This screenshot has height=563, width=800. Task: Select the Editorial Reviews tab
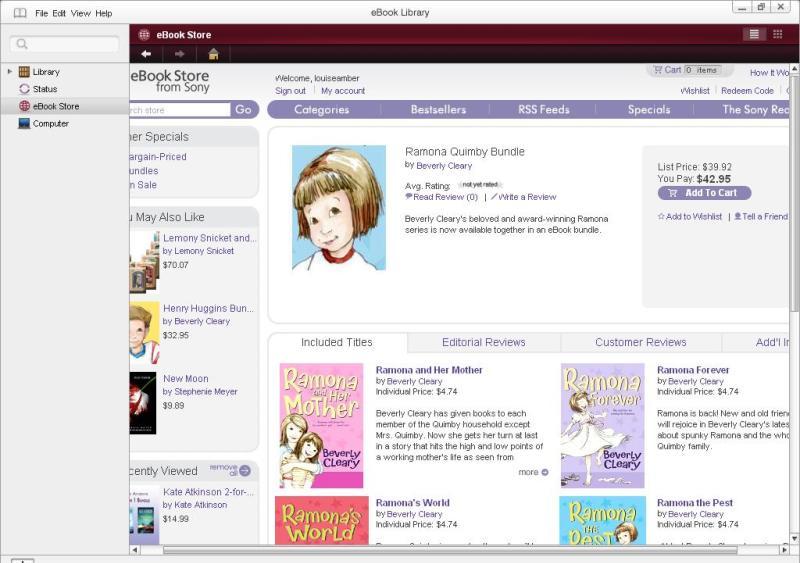(484, 342)
